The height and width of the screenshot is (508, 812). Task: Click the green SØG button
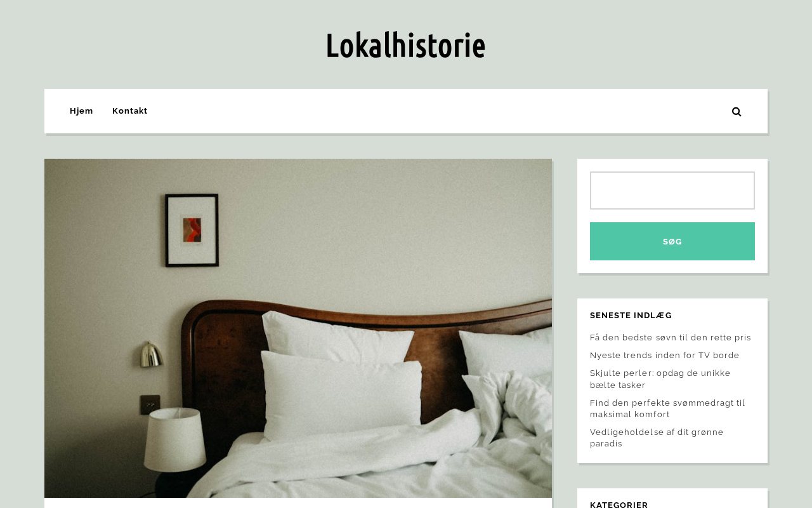coord(672,241)
